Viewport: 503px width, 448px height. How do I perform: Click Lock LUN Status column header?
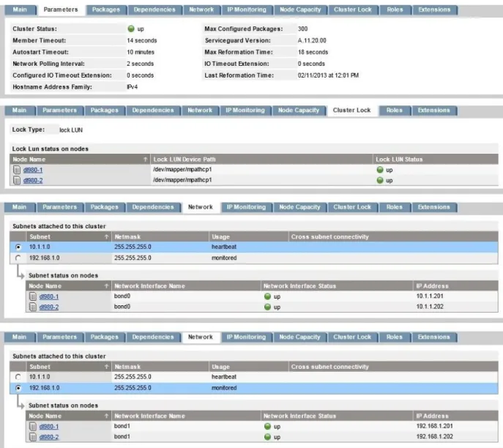pos(436,160)
